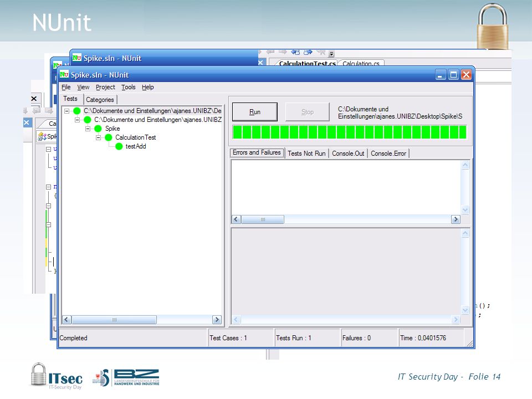
Task: Maximize the front NUnit window
Action: (x=453, y=75)
